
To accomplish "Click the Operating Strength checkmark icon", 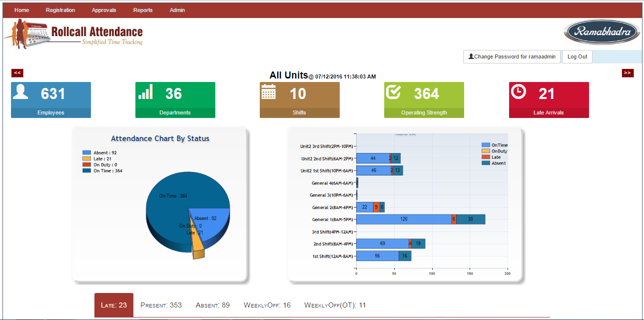I will coord(394,91).
